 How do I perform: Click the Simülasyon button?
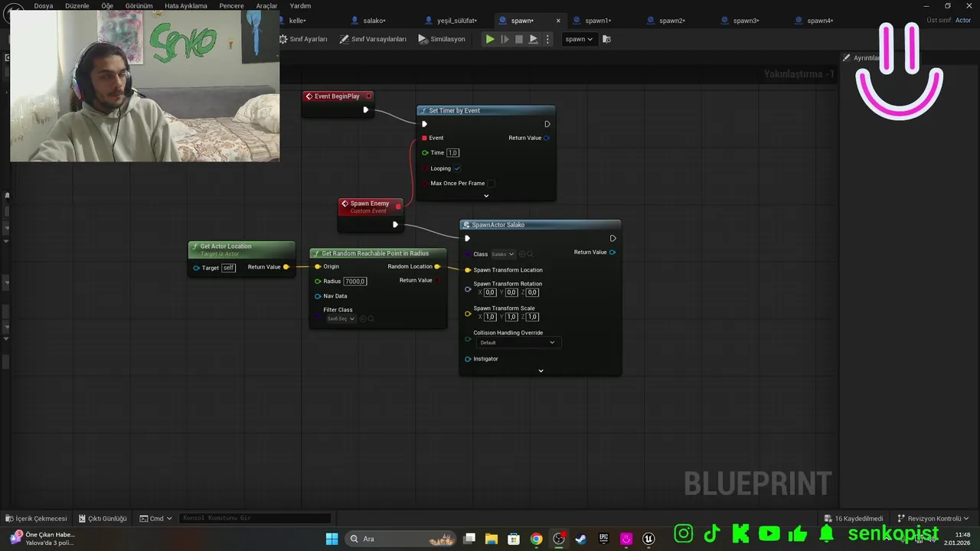[442, 39]
